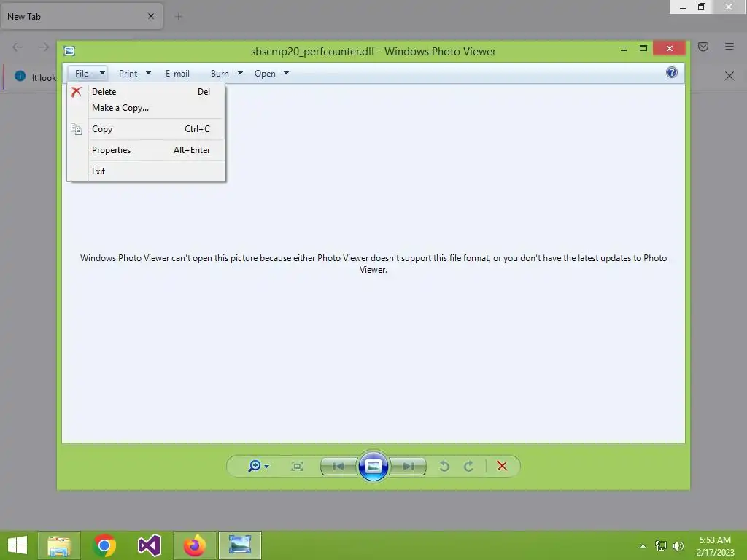This screenshot has width=747, height=560.
Task: Close the Windows Photo Viewer window
Action: coord(670,48)
